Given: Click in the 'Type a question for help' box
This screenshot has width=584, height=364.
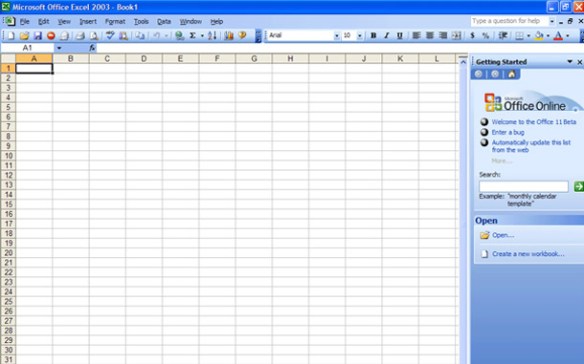Looking at the screenshot, I should click(509, 21).
